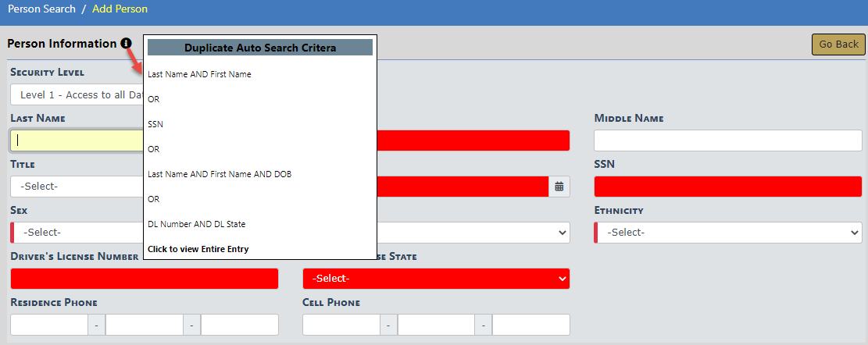Open the red Driver's License State dropdown
868x345 pixels.
point(436,279)
